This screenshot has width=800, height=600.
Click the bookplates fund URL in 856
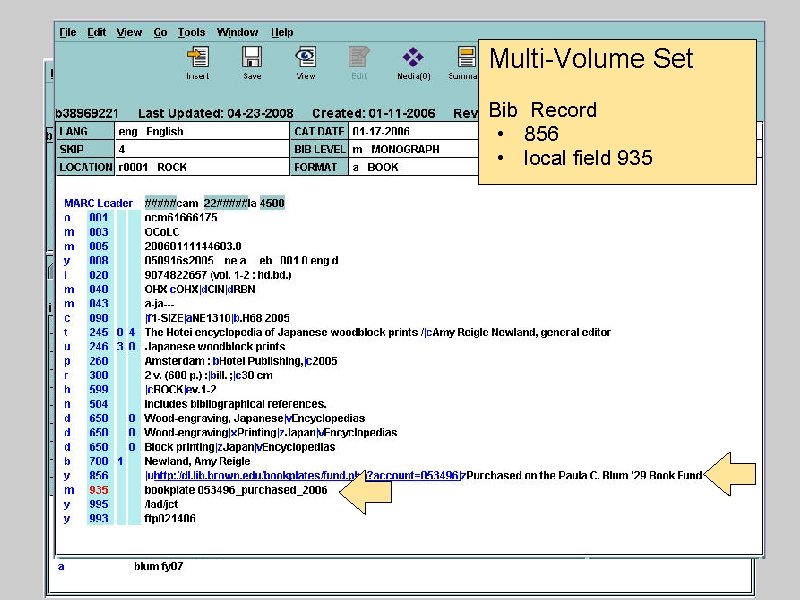coord(306,476)
